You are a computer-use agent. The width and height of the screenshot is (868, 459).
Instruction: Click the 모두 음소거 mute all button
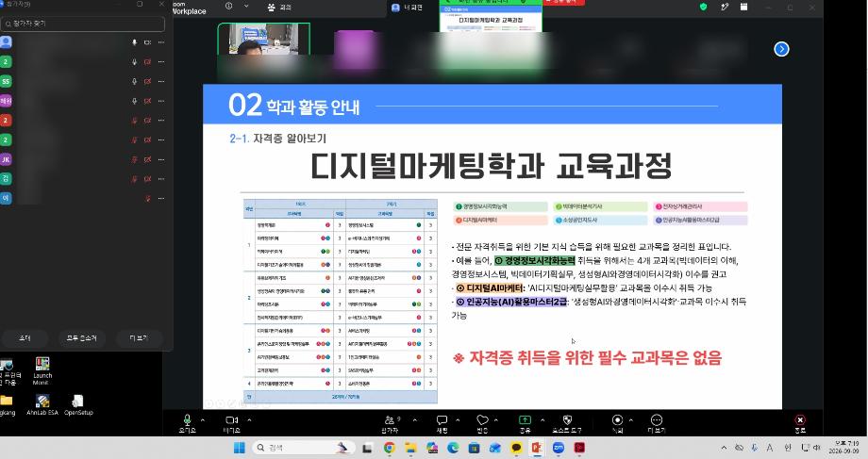(82, 338)
